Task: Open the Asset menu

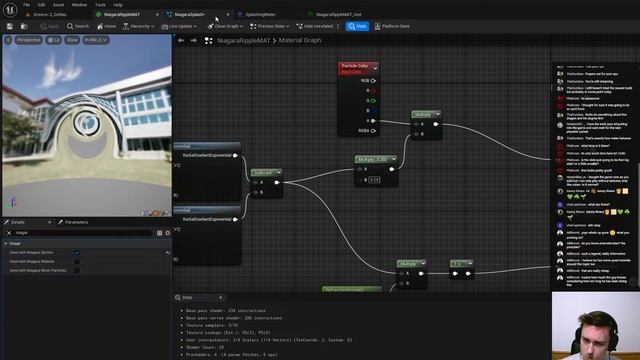Action: pos(58,5)
